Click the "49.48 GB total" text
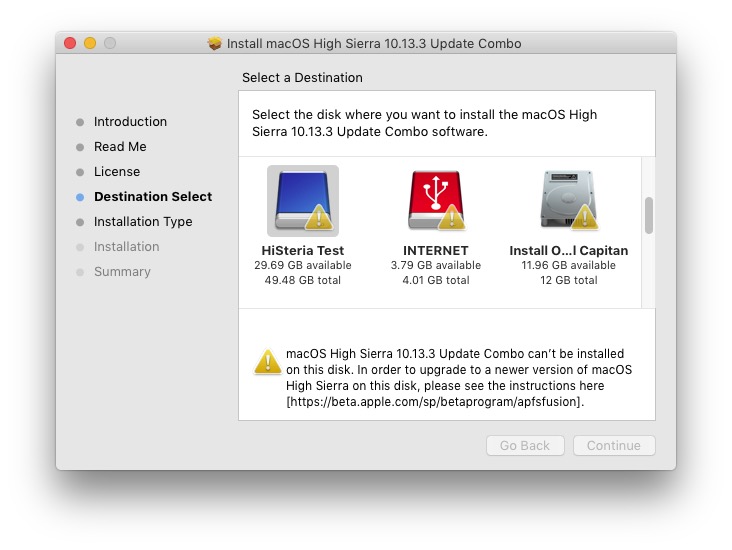Screen dimensions: 732x550 tap(303, 280)
